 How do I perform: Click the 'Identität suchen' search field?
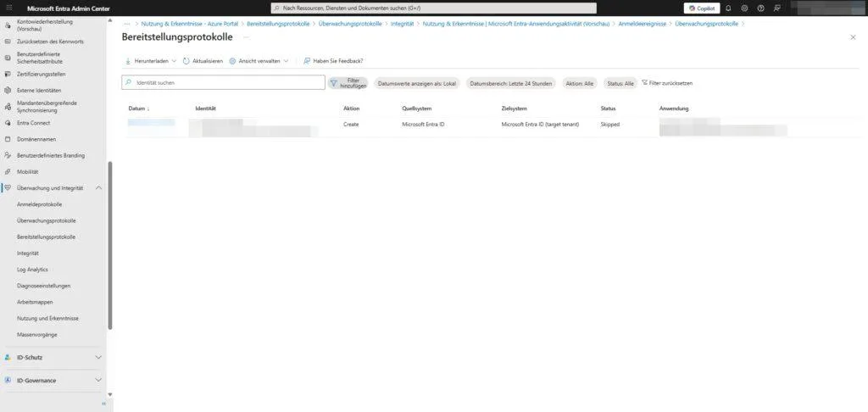pyautogui.click(x=224, y=83)
